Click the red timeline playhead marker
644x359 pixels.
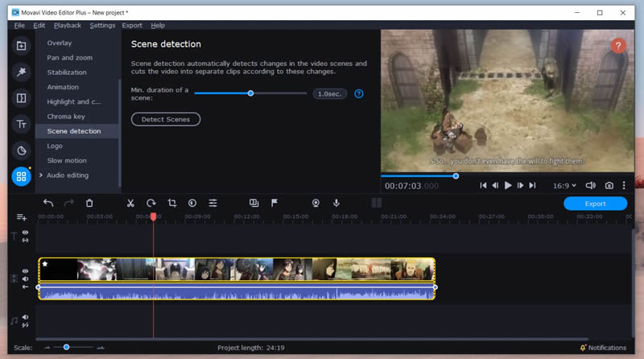click(x=153, y=216)
